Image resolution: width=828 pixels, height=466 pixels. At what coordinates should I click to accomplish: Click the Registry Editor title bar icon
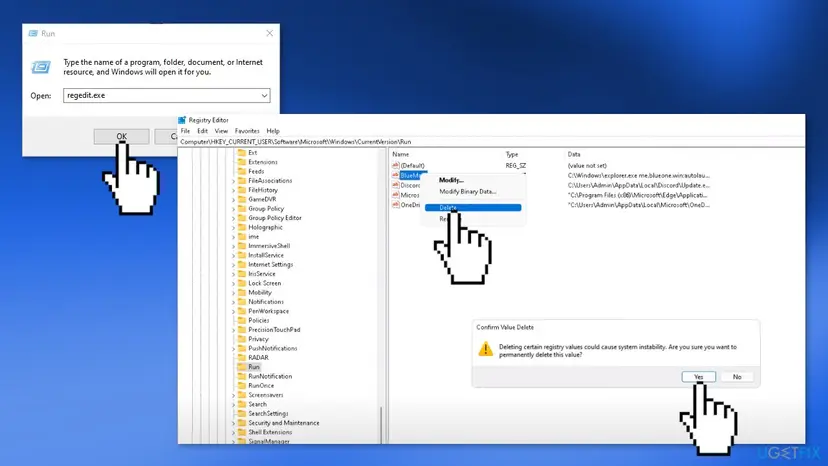click(182, 120)
